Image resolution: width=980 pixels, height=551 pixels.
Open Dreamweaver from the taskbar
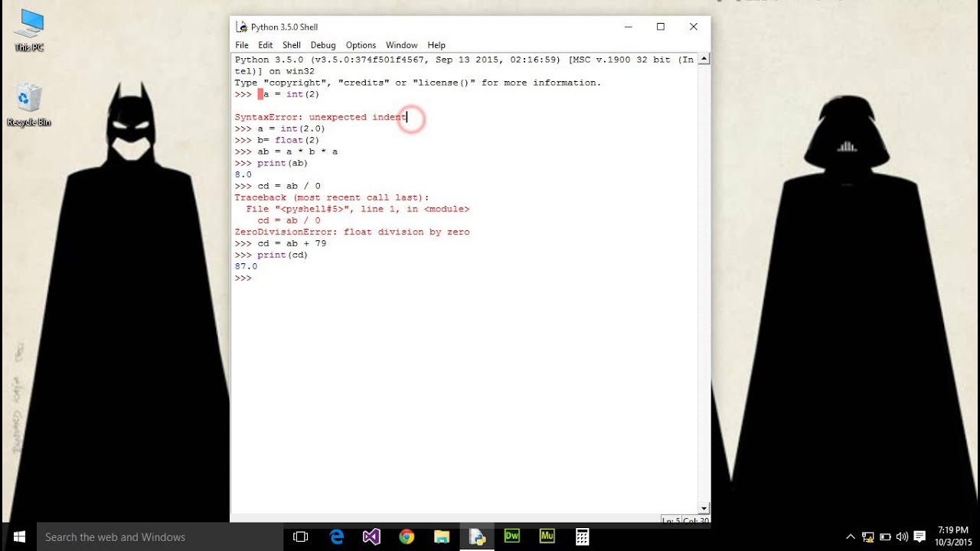click(512, 536)
